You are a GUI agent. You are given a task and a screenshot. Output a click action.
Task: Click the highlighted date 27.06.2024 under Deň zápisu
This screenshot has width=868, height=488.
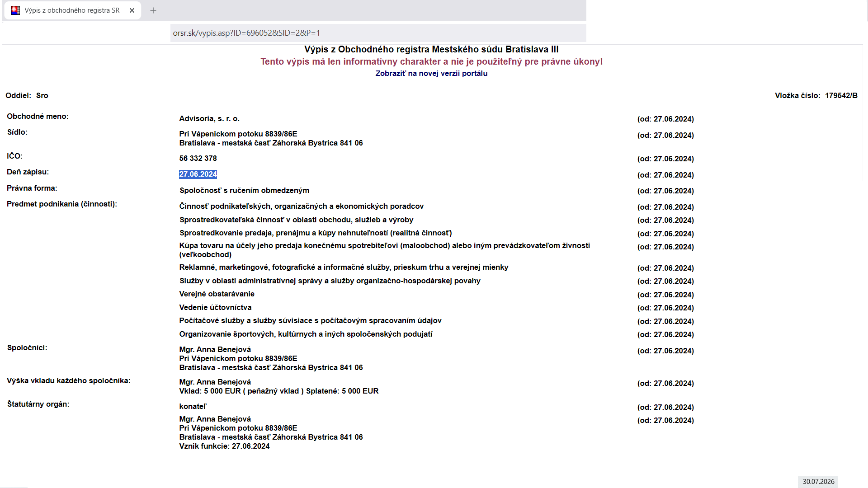(x=198, y=174)
